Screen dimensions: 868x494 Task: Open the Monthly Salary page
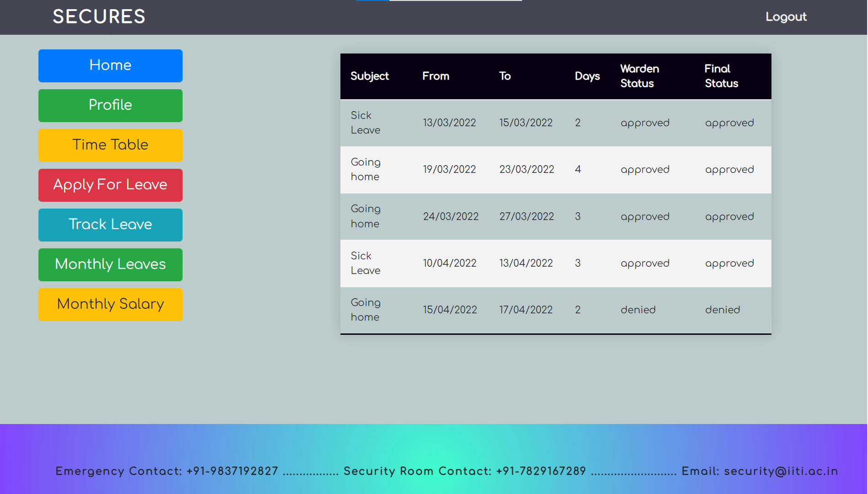pyautogui.click(x=110, y=304)
